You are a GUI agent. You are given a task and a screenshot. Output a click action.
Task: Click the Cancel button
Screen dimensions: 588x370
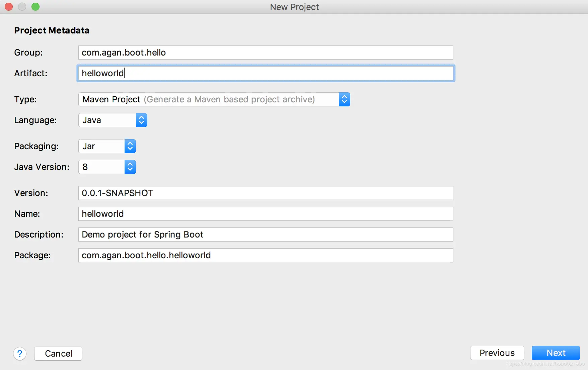[58, 354]
